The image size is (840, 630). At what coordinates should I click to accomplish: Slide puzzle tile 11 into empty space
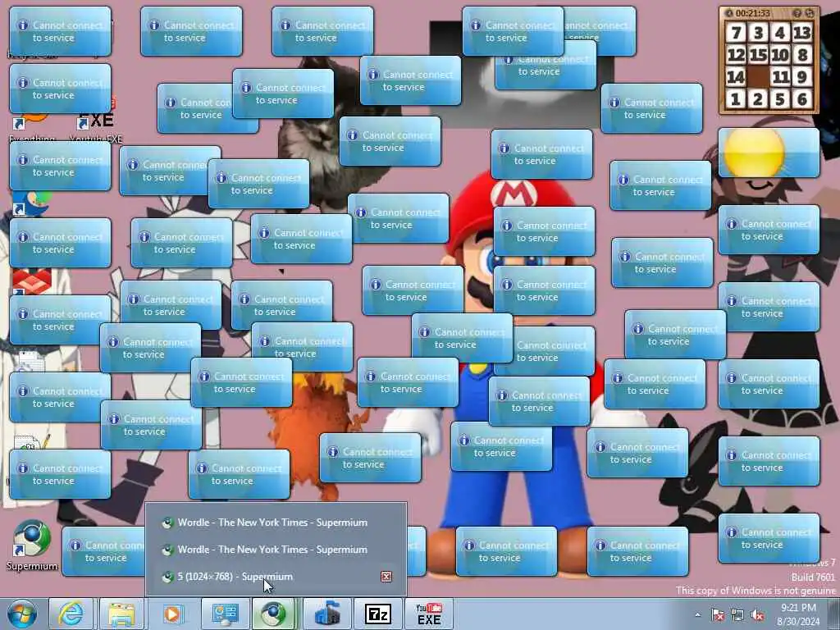(x=780, y=76)
